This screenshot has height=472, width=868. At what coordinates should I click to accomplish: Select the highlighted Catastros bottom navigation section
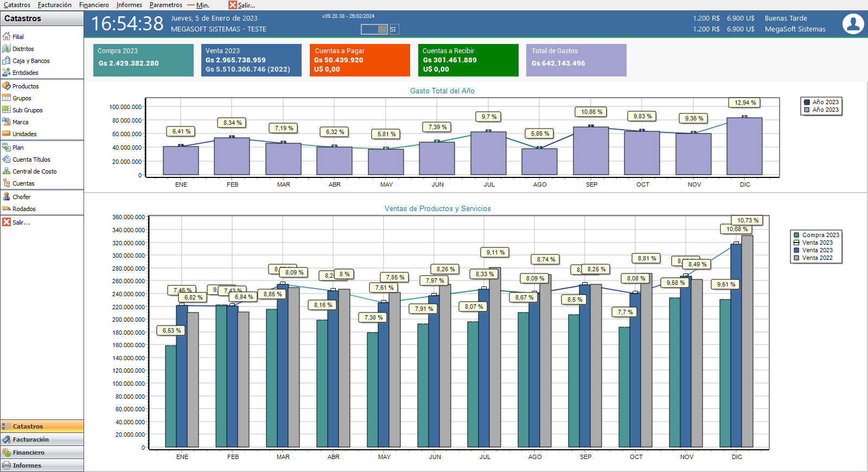[x=42, y=426]
